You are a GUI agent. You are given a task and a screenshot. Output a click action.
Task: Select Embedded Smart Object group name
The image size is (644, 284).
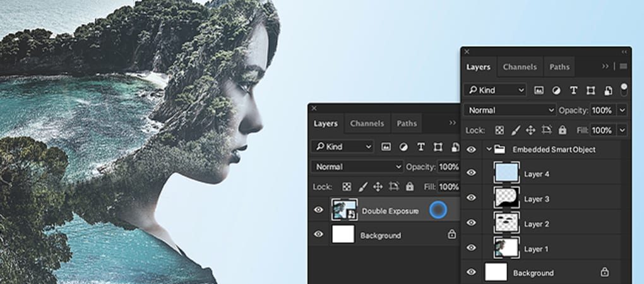[x=554, y=150]
